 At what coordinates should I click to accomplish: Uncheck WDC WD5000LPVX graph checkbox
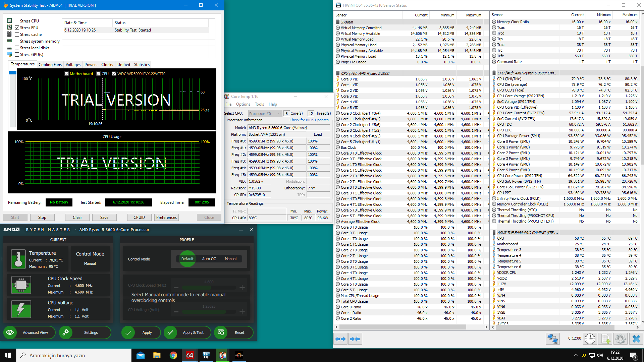coord(114,74)
